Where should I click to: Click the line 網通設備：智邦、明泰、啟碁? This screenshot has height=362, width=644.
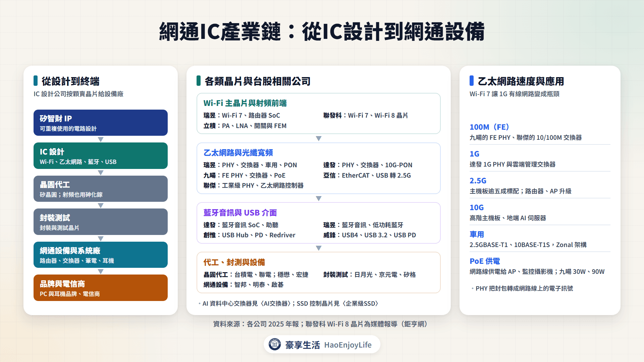tap(244, 285)
